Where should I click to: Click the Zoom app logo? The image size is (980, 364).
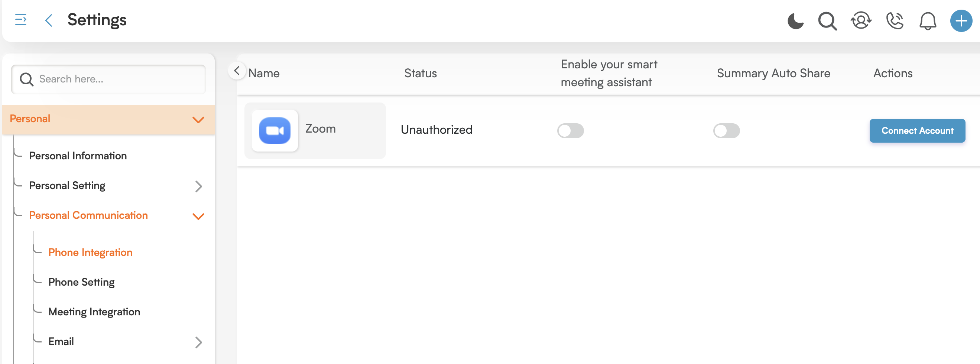coord(275,130)
